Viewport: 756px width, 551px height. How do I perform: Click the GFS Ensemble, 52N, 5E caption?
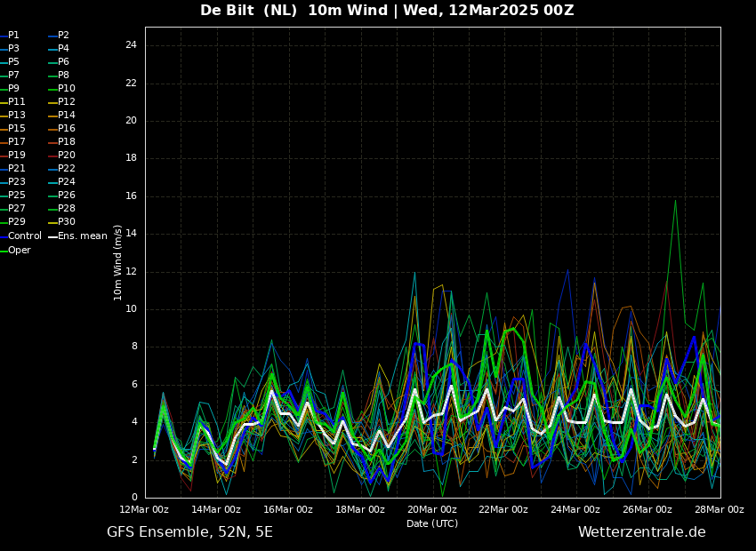coord(189,532)
